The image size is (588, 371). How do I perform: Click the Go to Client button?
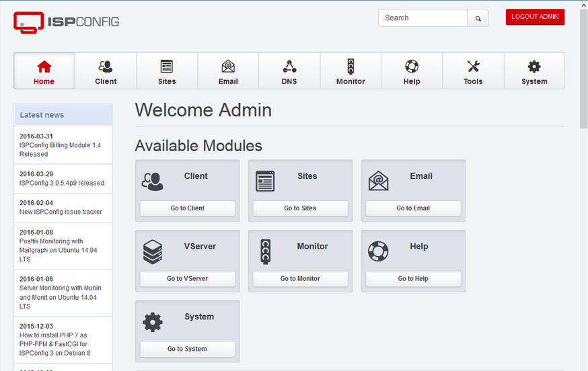(188, 208)
